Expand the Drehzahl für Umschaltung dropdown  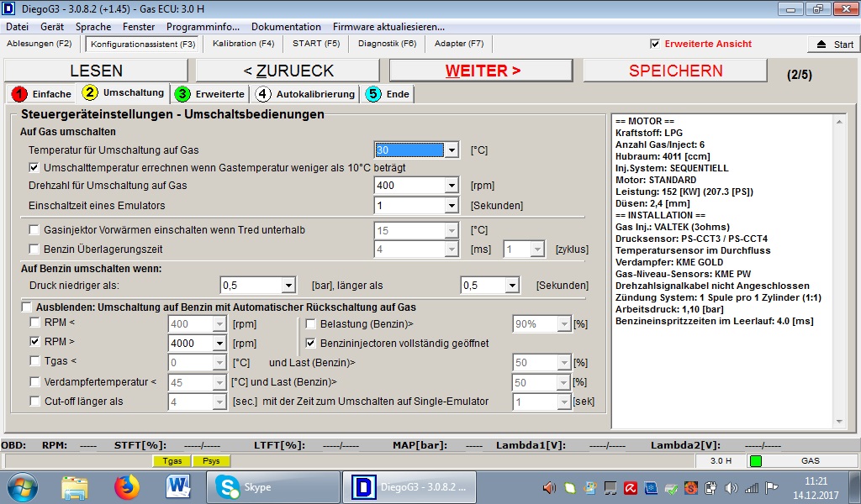pos(452,186)
